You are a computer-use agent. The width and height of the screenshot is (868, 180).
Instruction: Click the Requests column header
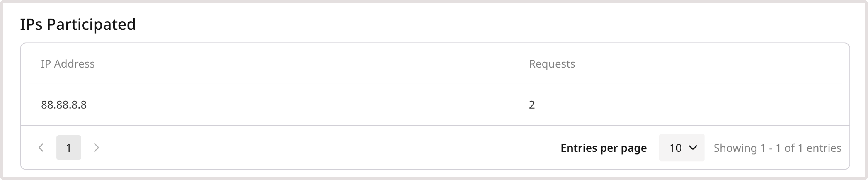[552, 64]
